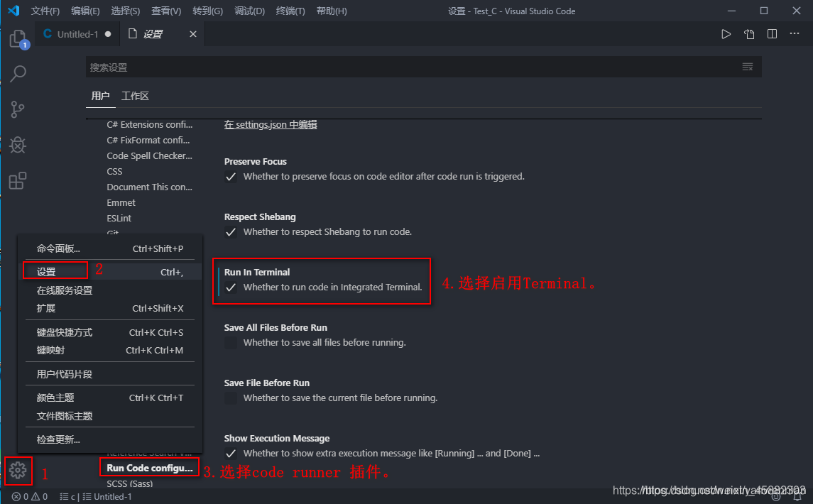The height and width of the screenshot is (504, 813).
Task: Choose 颜色主题 menu entry
Action: click(x=110, y=398)
